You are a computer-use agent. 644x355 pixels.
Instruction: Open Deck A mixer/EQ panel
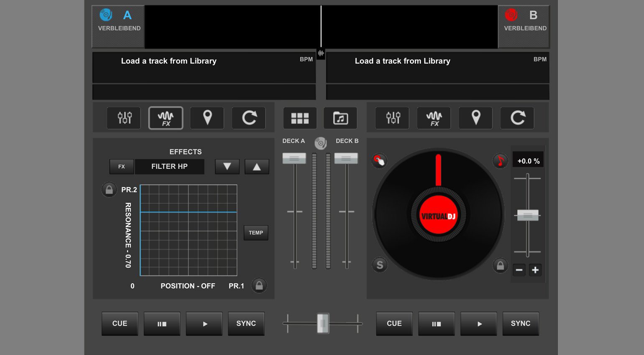pos(124,118)
